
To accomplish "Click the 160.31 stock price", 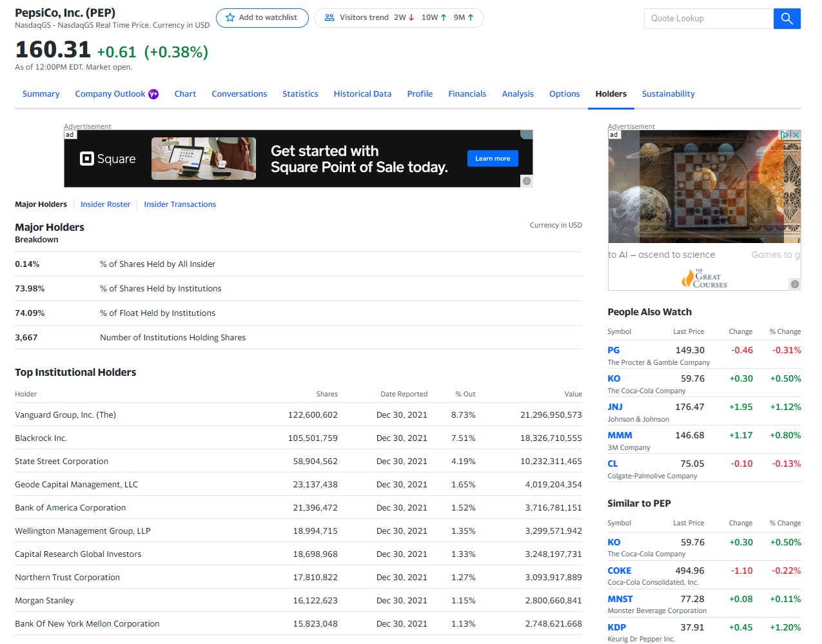I will (53, 50).
